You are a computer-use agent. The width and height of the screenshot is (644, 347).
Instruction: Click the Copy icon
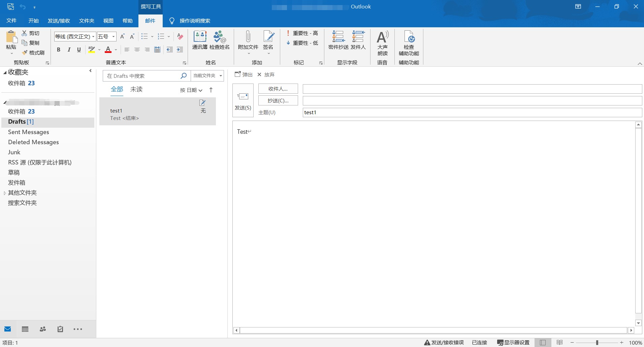tap(24, 43)
